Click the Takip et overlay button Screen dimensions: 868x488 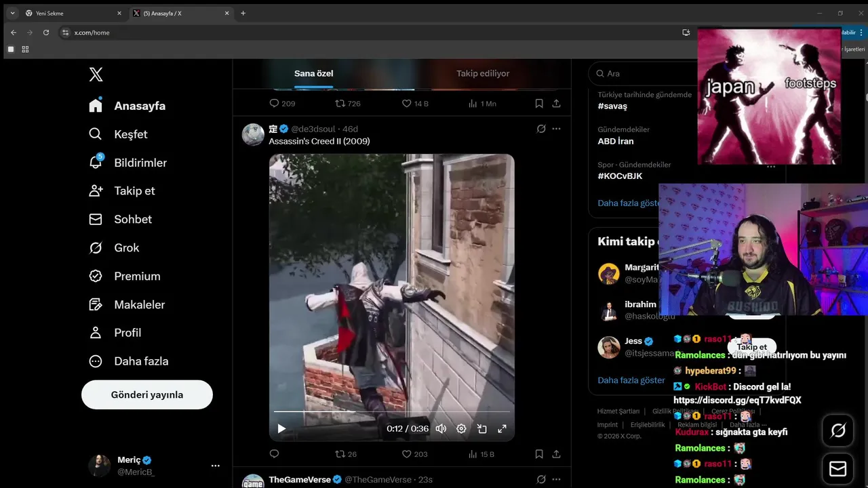click(752, 347)
